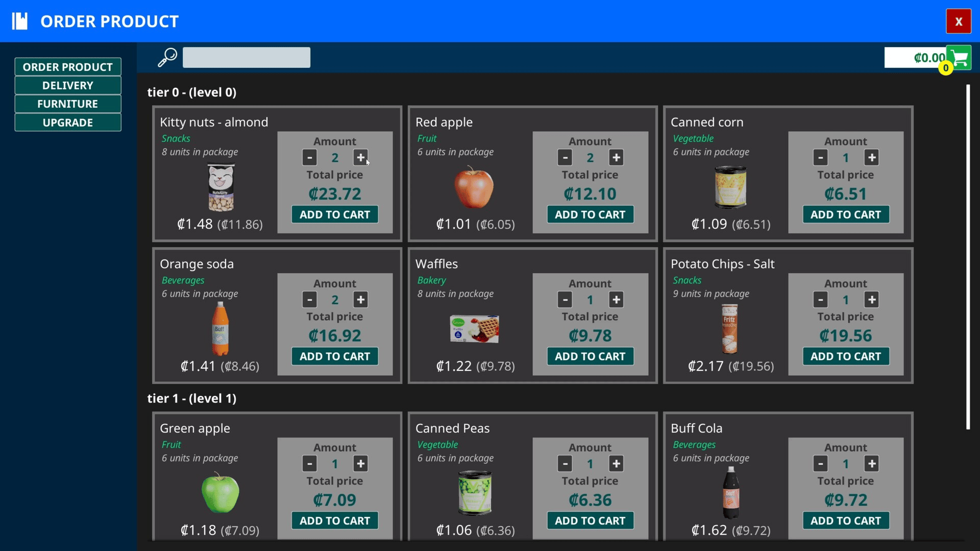980x551 pixels.
Task: Decrease Orange soda amount
Action: coord(309,300)
